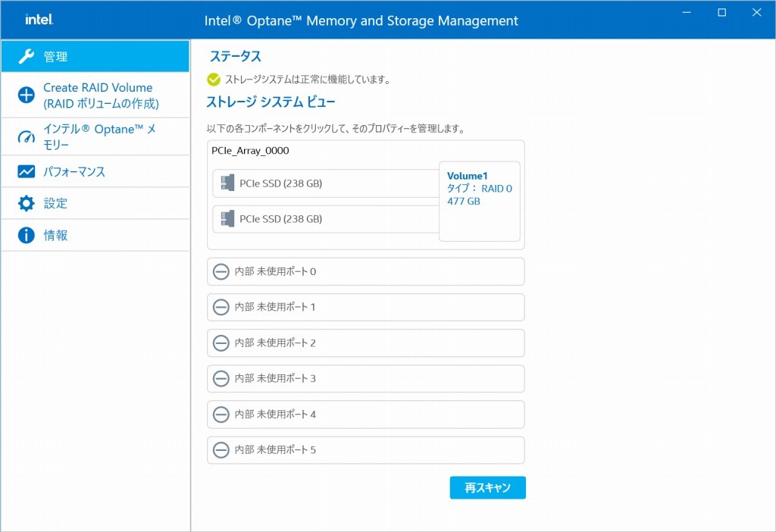Image resolution: width=776 pixels, height=532 pixels.
Task: Click the wrench icon beside 管理
Action: pos(27,57)
